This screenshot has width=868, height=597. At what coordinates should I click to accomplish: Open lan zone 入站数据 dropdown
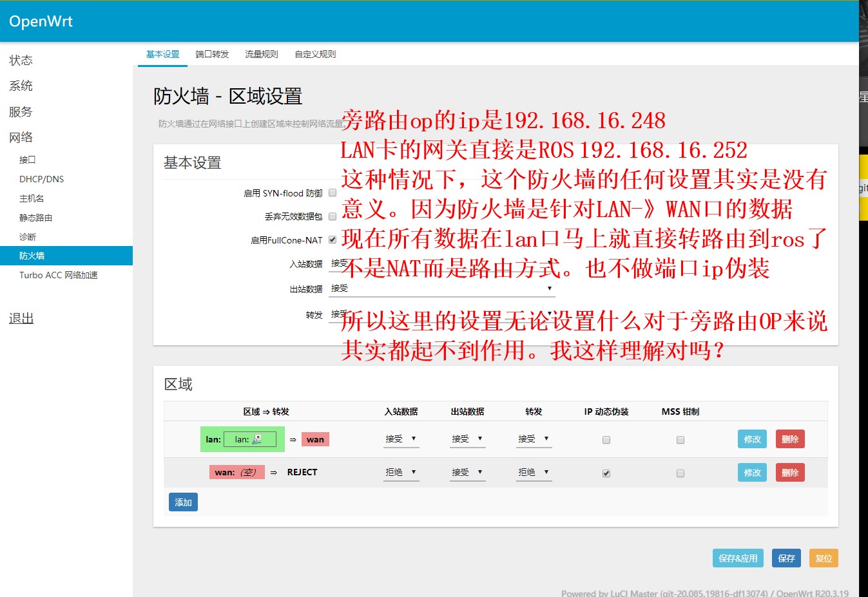click(401, 439)
